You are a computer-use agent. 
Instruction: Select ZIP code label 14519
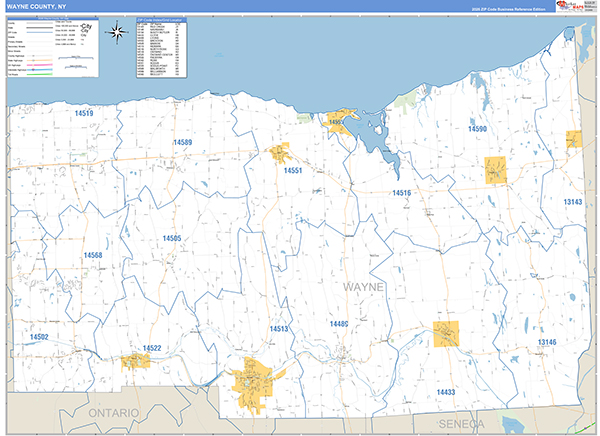pyautogui.click(x=83, y=114)
